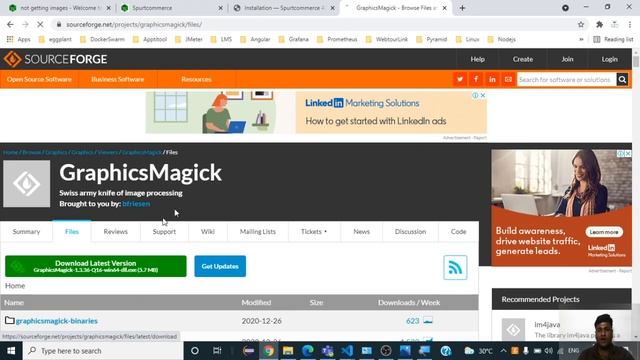Sort files by Modified column
This screenshot has height=360, width=640.
[256, 302]
